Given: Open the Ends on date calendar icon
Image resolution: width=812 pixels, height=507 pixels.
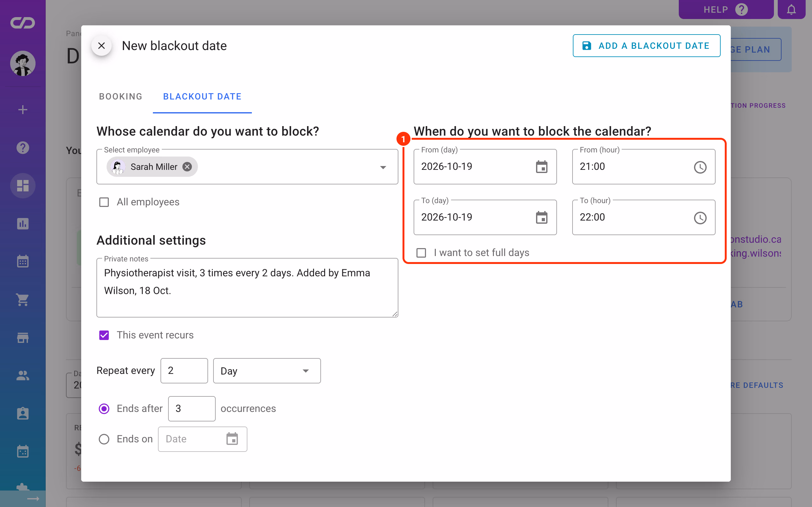Looking at the screenshot, I should pyautogui.click(x=232, y=439).
